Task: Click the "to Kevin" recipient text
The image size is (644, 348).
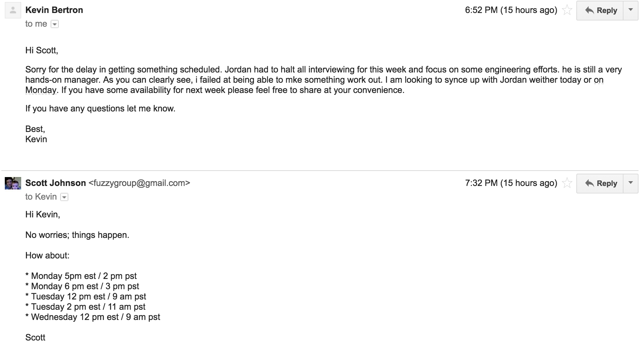Action: point(41,197)
